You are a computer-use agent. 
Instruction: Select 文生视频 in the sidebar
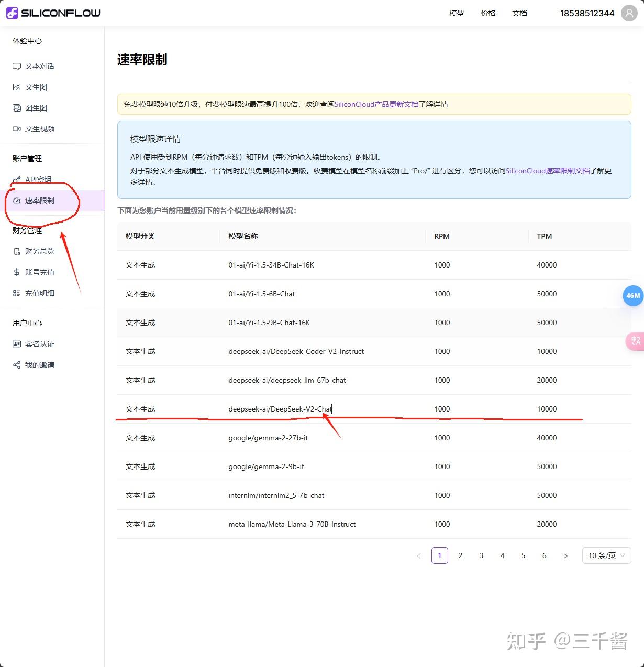[40, 129]
